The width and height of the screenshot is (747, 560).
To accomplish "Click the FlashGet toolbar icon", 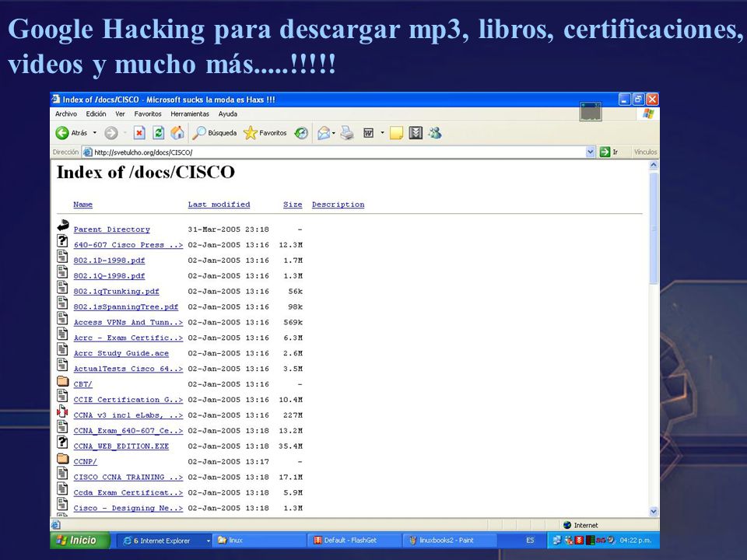I will click(416, 133).
